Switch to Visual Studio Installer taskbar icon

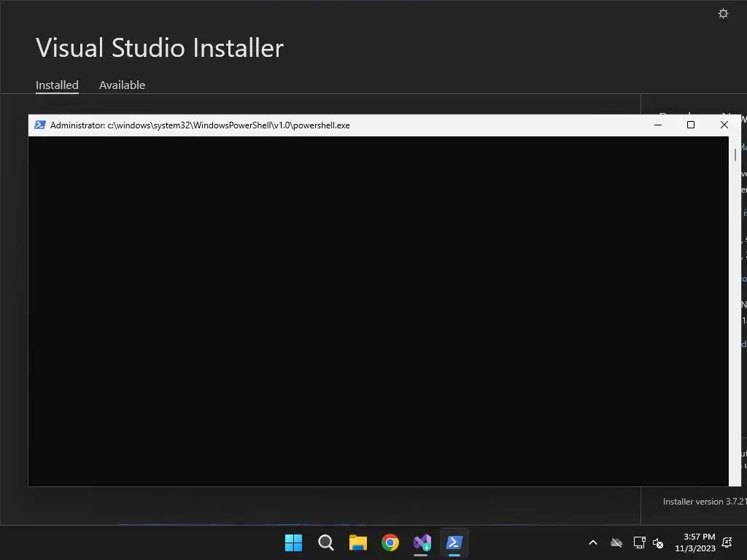(x=422, y=542)
